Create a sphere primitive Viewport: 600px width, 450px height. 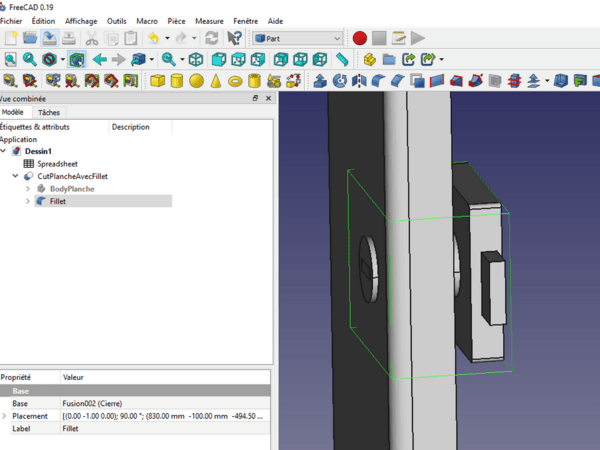(196, 81)
